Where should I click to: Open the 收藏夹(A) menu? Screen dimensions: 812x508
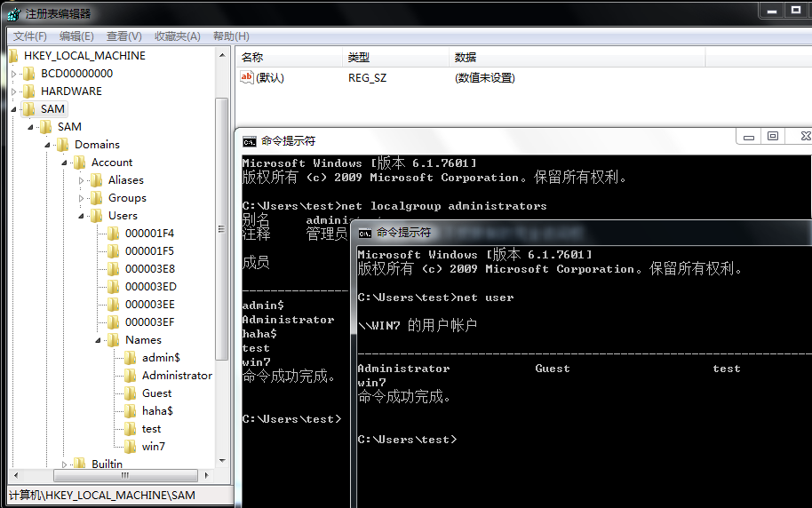point(177,36)
